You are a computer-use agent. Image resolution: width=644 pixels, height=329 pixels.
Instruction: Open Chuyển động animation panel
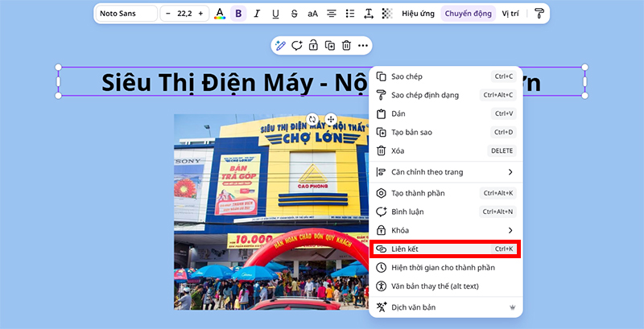coord(469,14)
